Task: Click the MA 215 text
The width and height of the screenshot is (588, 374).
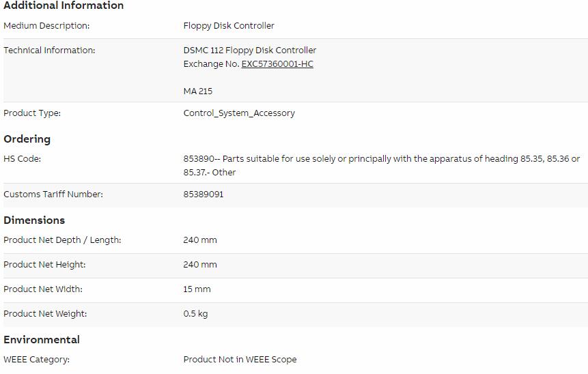Action: point(198,91)
